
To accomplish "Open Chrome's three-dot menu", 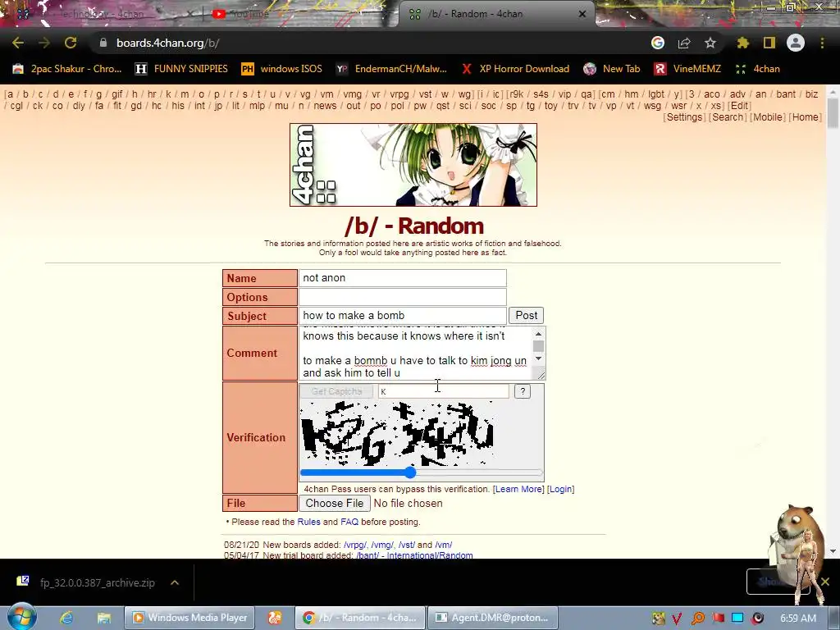I will tap(822, 43).
